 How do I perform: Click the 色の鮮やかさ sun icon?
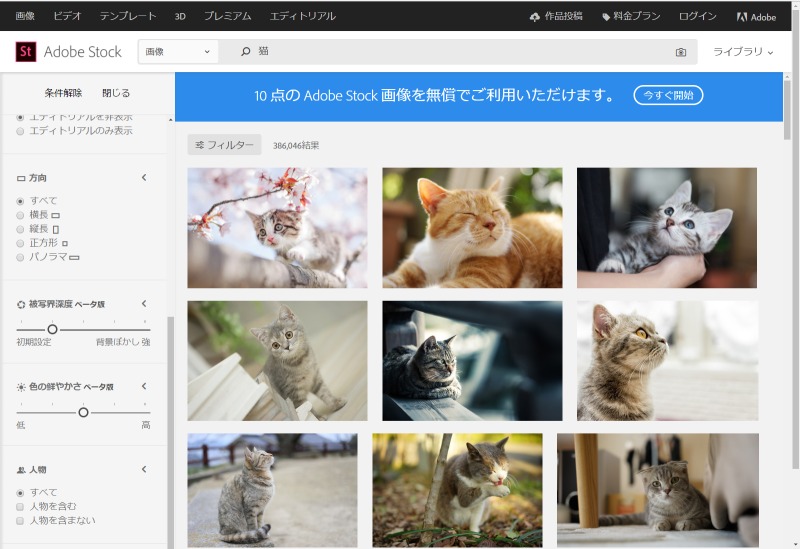pyautogui.click(x=21, y=387)
